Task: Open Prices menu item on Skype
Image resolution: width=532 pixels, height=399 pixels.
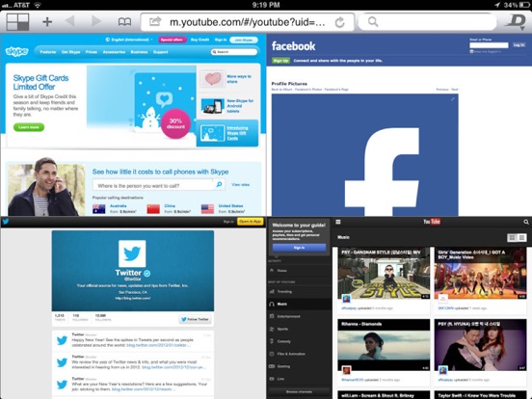Action: point(92,52)
